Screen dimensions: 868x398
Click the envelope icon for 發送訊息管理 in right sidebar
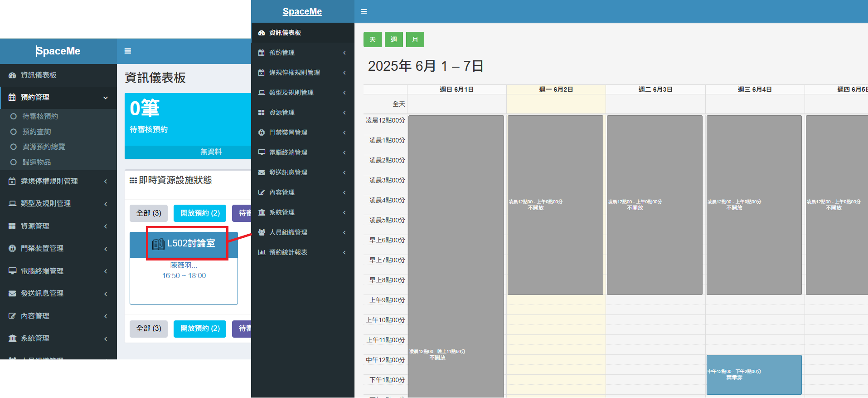pos(262,172)
